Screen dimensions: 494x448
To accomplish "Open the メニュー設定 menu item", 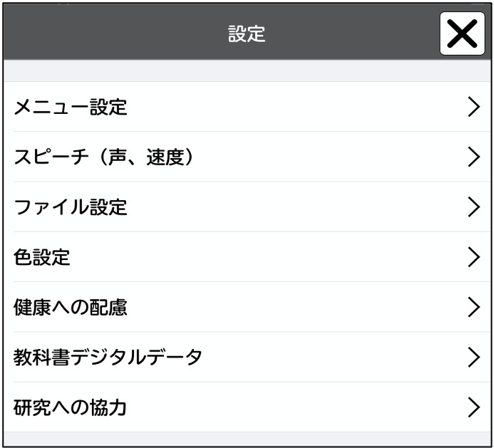I will 71,108.
